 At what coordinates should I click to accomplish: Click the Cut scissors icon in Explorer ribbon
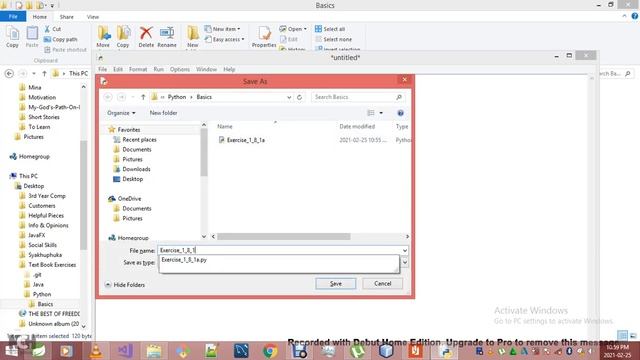pyautogui.click(x=47, y=29)
